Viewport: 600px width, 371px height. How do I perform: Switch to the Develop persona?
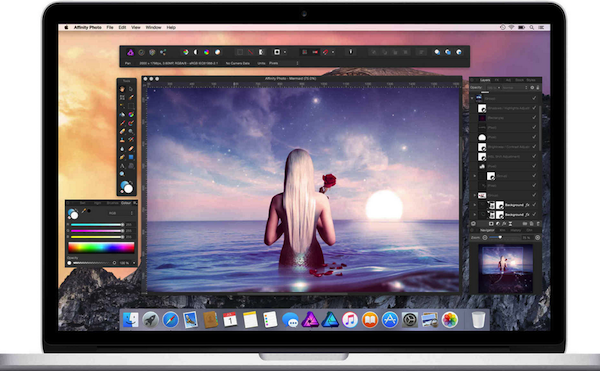(x=152, y=52)
